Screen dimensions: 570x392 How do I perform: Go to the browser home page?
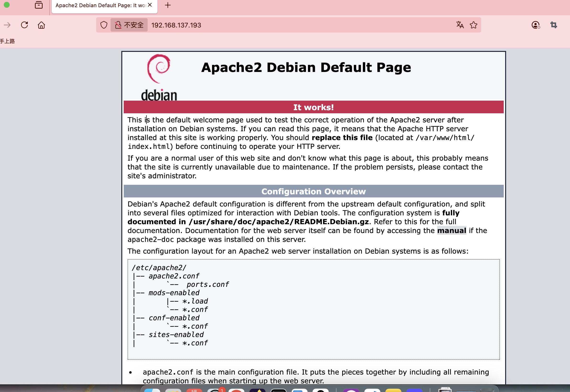point(41,25)
